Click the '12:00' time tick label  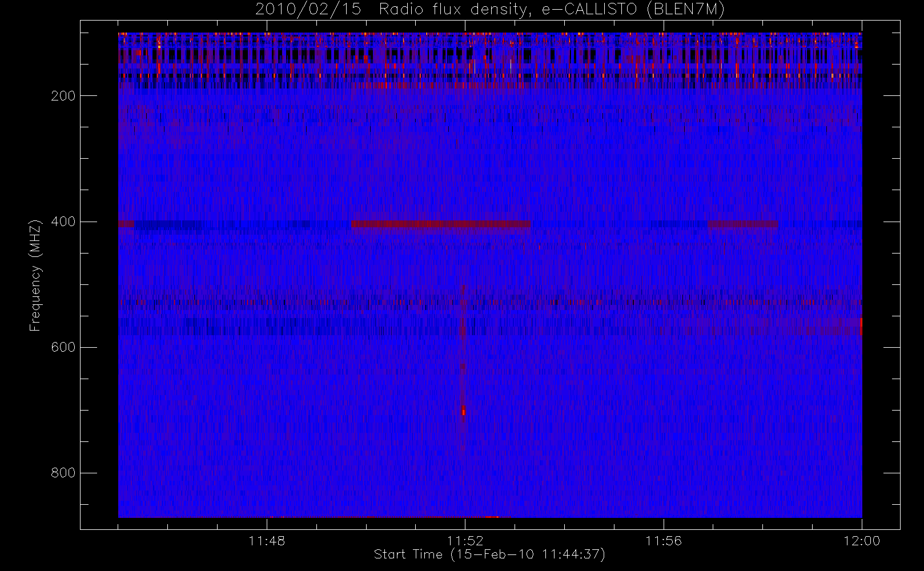pyautogui.click(x=862, y=541)
